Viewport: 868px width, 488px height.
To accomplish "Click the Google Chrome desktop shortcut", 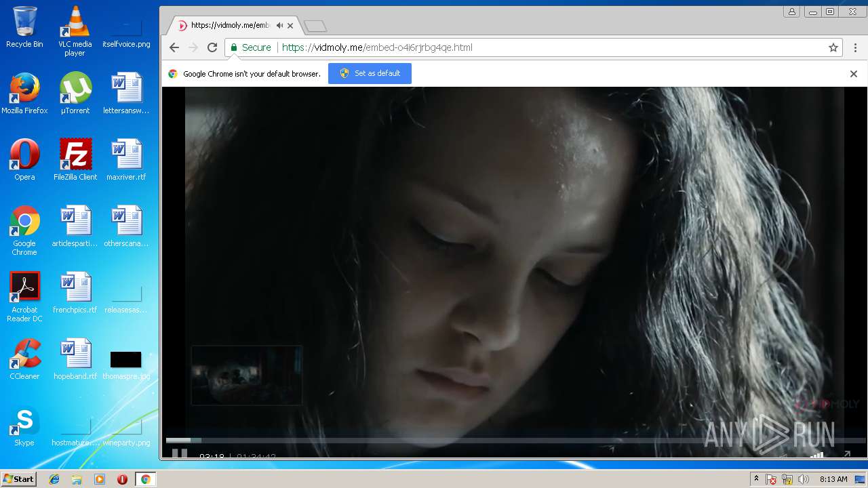I will 24,230.
